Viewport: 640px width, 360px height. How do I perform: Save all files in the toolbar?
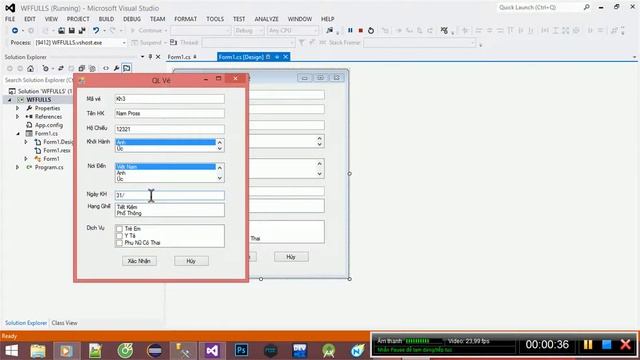pyautogui.click(x=82, y=31)
